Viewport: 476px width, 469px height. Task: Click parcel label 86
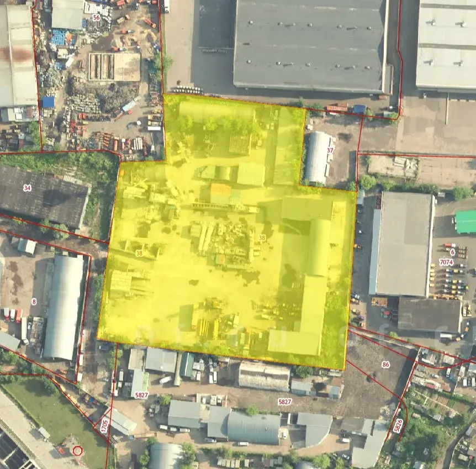point(385,364)
